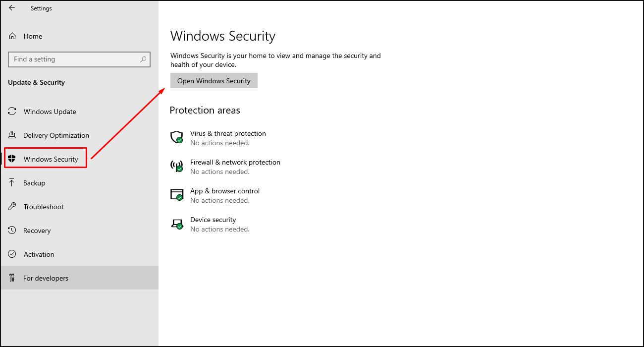644x347 pixels.
Task: Open the Windows Update section
Action: [x=79, y=112]
